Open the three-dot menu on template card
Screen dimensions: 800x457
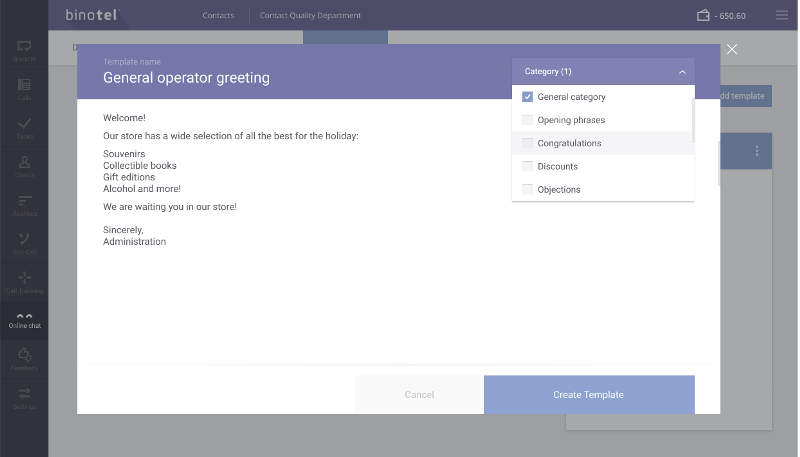(757, 151)
